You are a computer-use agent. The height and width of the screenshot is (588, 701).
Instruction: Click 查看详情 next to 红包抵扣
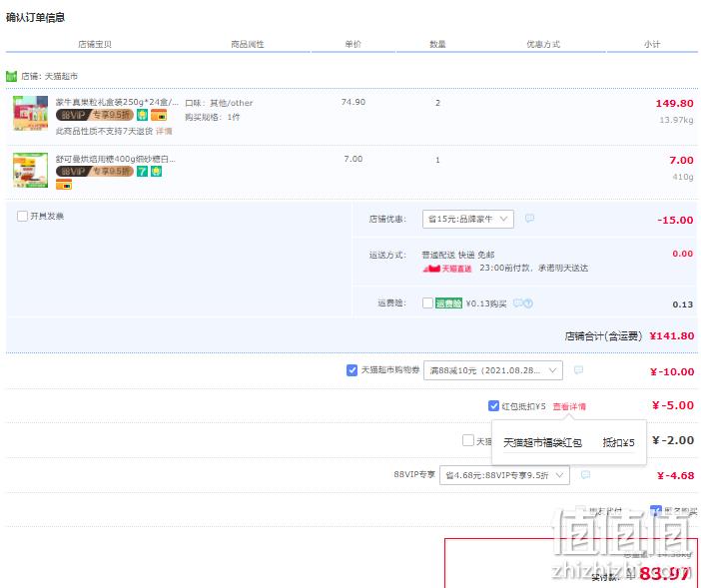569,406
